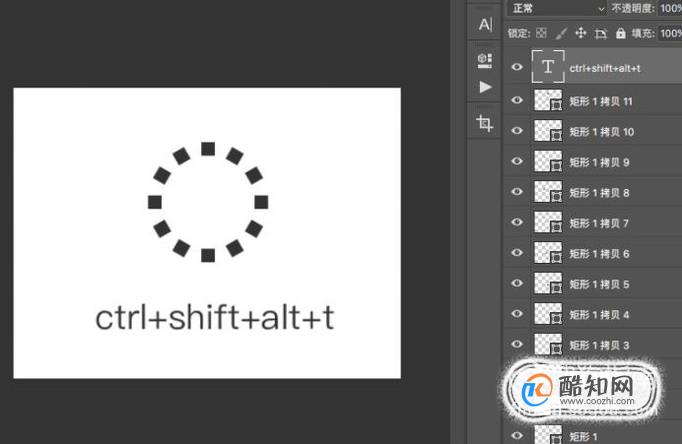Click thumbnail of 矩形 1 拷贝 9

click(x=548, y=161)
